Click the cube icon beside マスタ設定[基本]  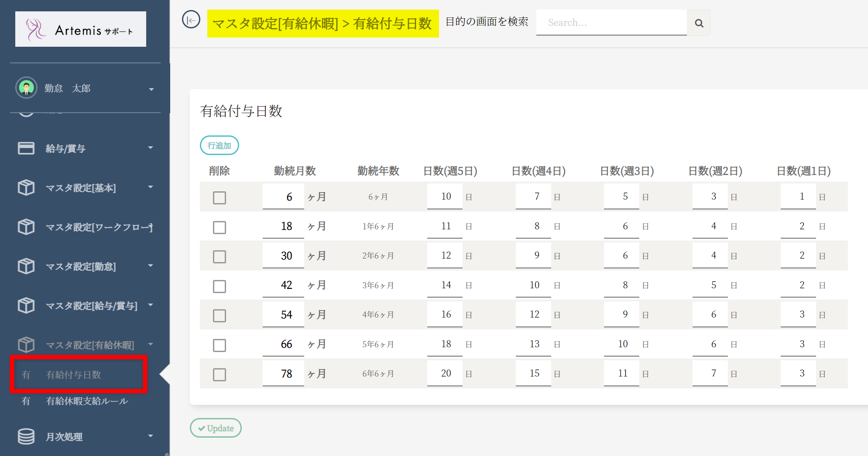coord(26,188)
